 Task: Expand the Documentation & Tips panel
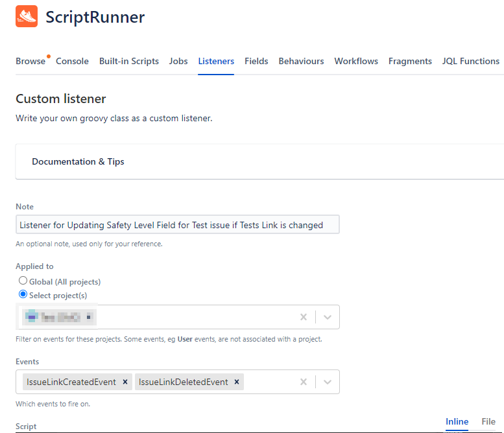point(259,161)
